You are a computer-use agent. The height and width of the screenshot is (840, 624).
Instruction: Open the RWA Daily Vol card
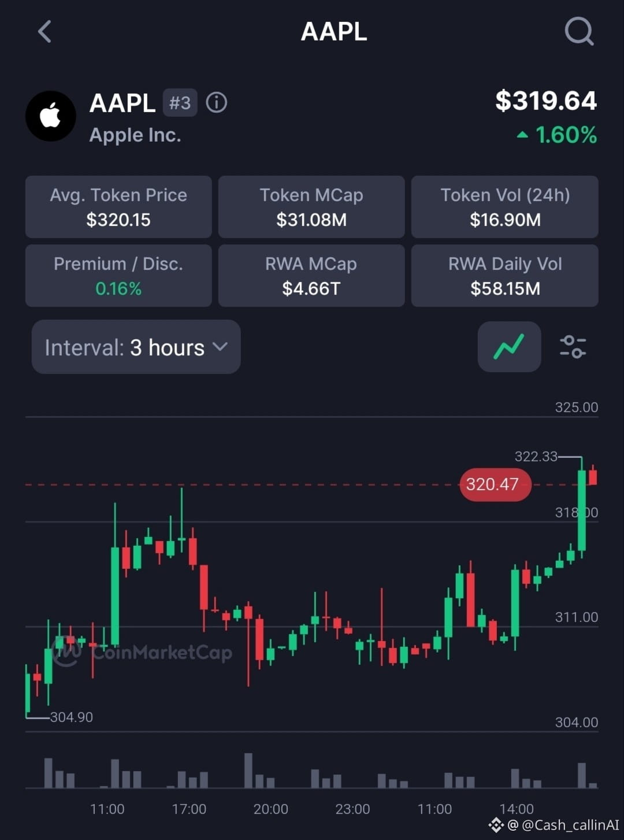pyautogui.click(x=505, y=276)
